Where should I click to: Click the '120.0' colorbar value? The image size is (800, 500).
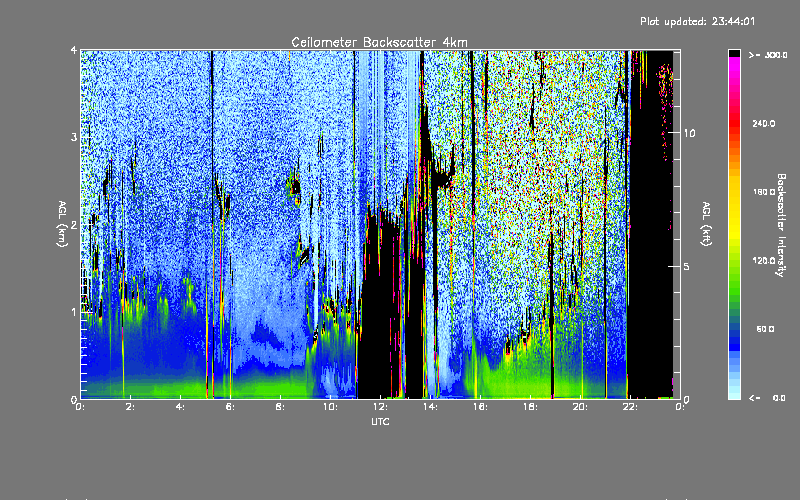764,260
